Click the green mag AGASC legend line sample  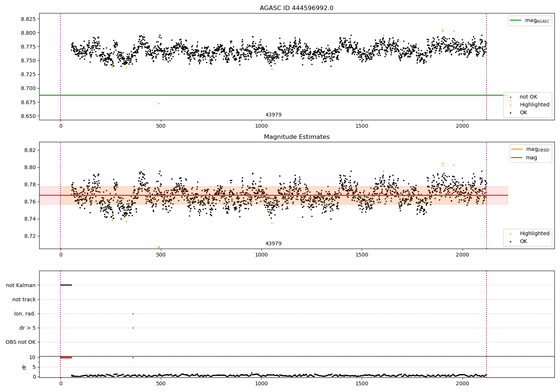[516, 21]
